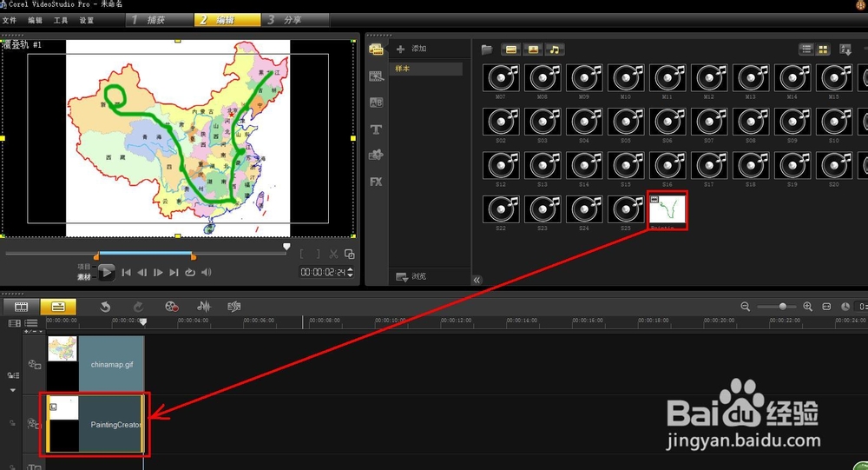
Task: Toggle the show audio files filter button
Action: point(554,50)
